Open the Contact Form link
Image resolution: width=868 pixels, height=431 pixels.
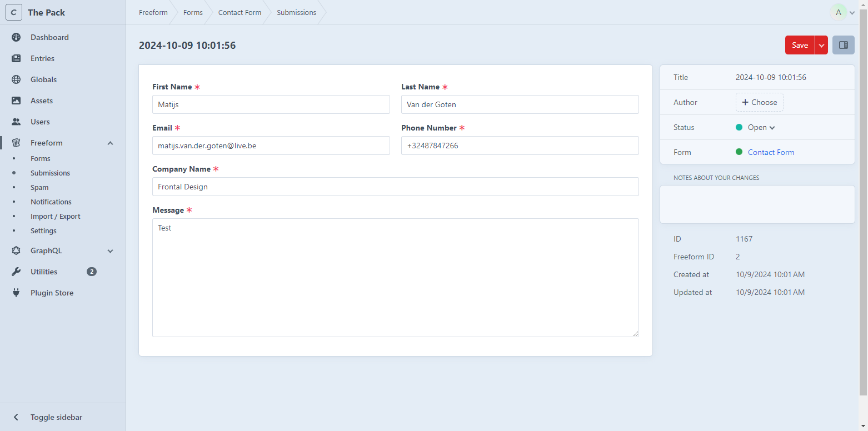(x=771, y=152)
